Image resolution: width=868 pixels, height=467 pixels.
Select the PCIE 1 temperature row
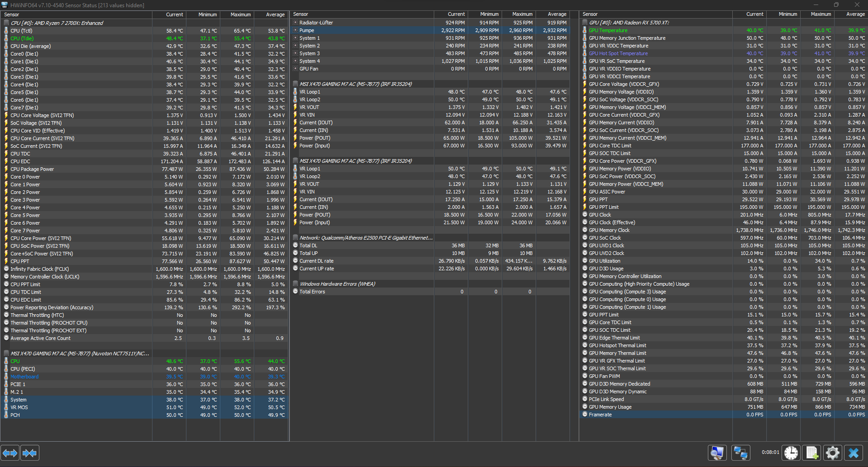coord(145,384)
